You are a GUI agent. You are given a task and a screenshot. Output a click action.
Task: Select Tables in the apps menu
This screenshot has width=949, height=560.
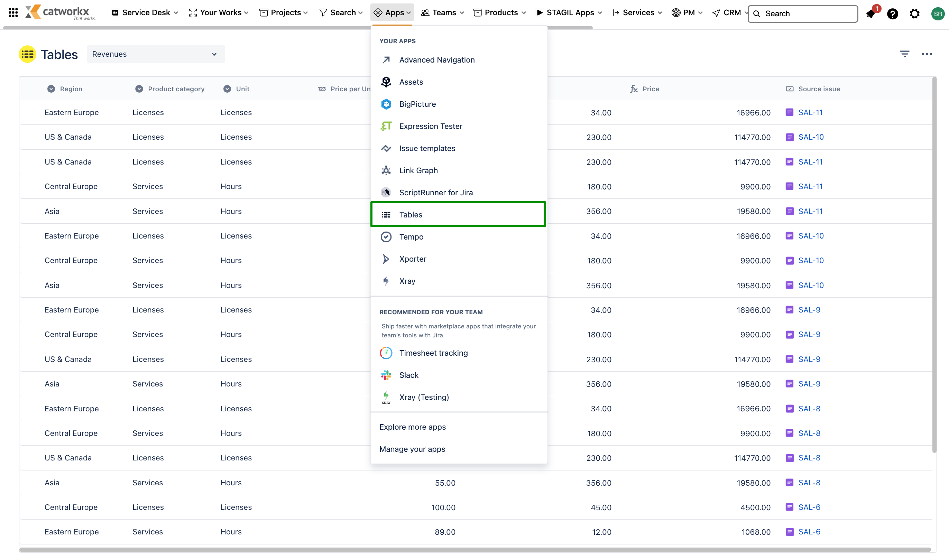click(411, 215)
